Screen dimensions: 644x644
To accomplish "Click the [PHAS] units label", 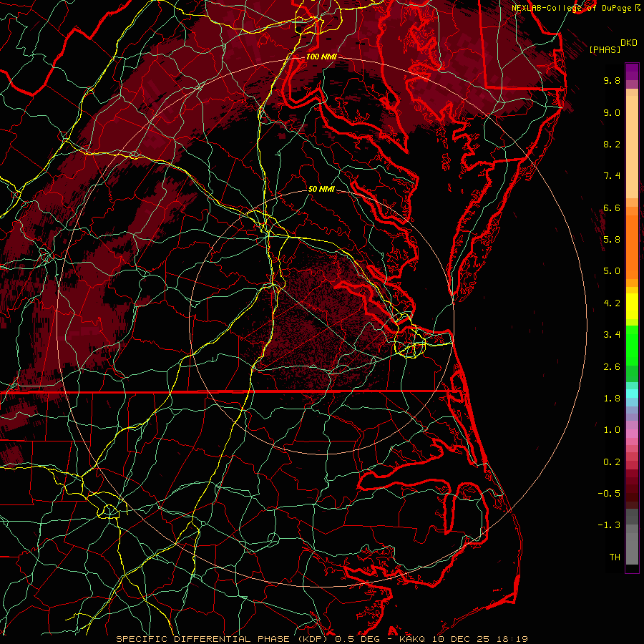I will [x=605, y=50].
